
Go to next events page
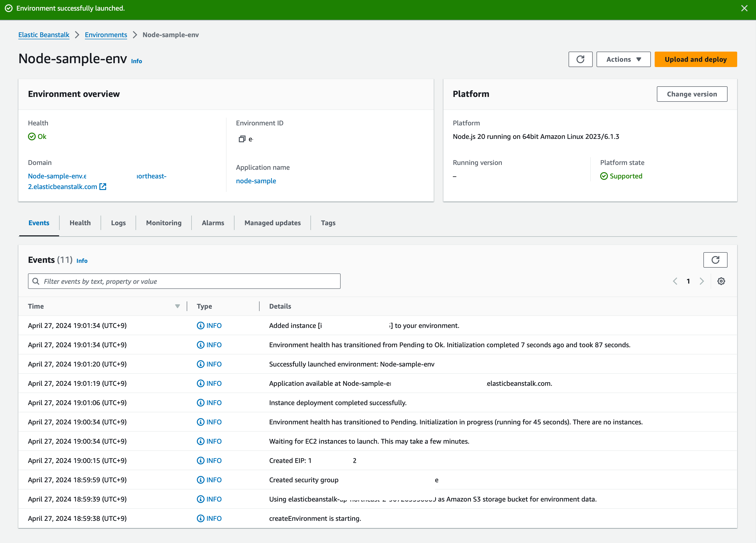coord(702,281)
